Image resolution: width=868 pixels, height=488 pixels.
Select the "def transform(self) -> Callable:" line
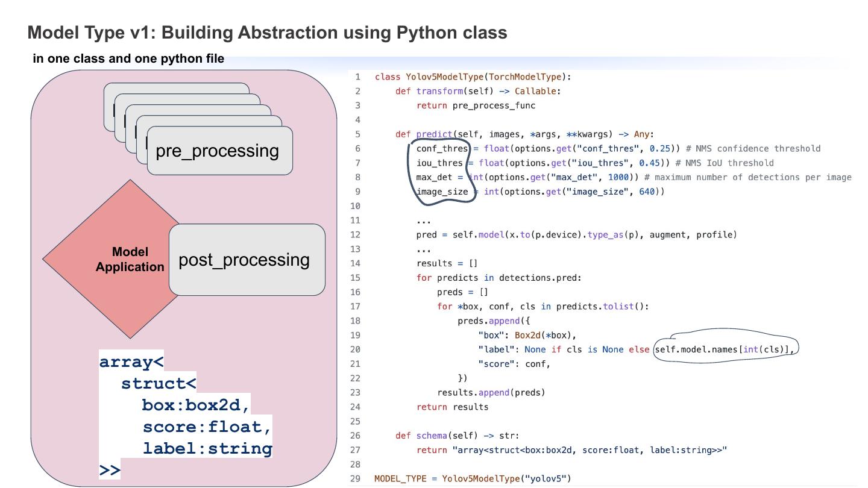pyautogui.click(x=478, y=91)
